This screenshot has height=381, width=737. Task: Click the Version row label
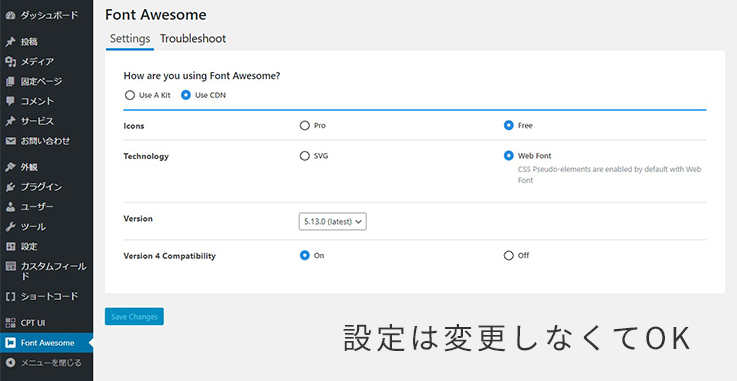(138, 218)
